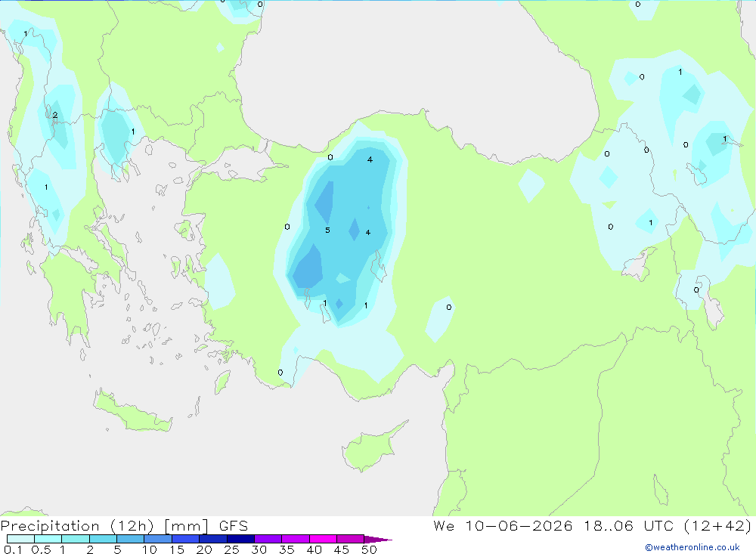The height and width of the screenshot is (554, 756).
Task: Click the "We 10-06-2026 18..06 UTC (12+42)" timestamp
Action: click(x=593, y=526)
